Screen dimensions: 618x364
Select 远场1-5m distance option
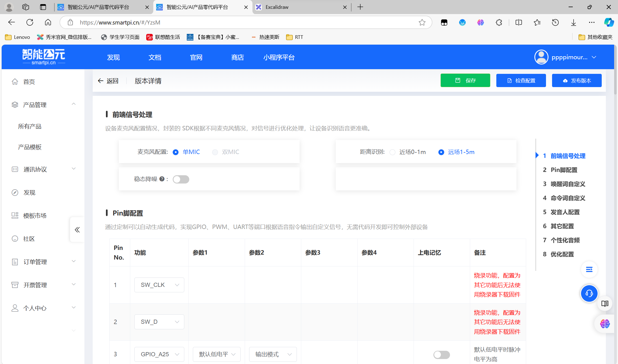coord(457,152)
